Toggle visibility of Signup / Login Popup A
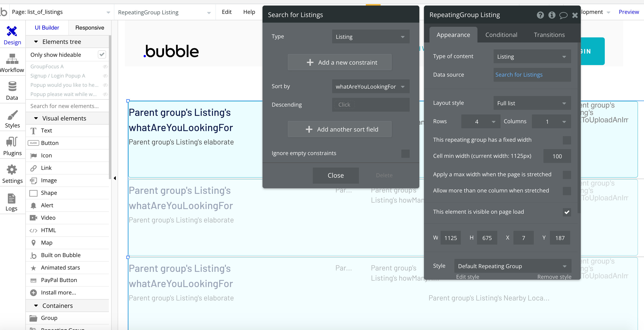 click(105, 76)
